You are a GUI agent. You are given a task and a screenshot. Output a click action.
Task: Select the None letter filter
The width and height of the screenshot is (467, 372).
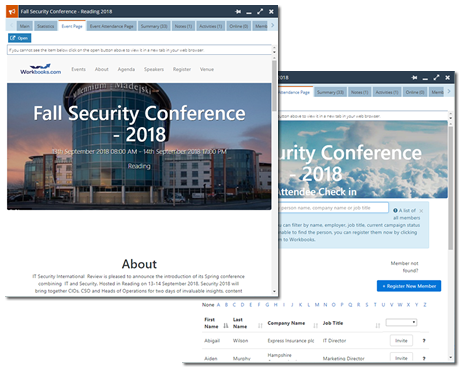[x=208, y=305]
